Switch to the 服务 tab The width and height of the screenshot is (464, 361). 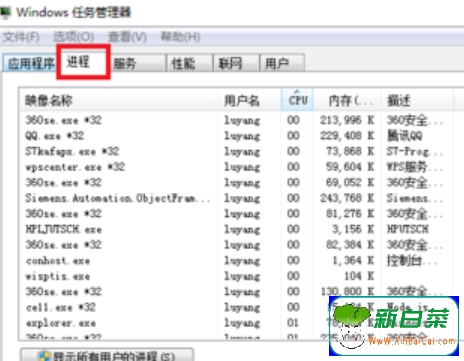pos(138,63)
